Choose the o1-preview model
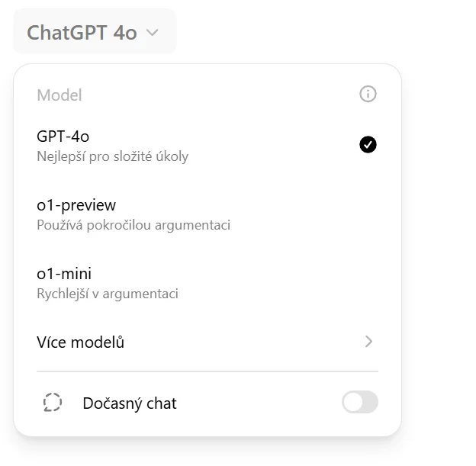This screenshot has height=466, width=476. 207,214
